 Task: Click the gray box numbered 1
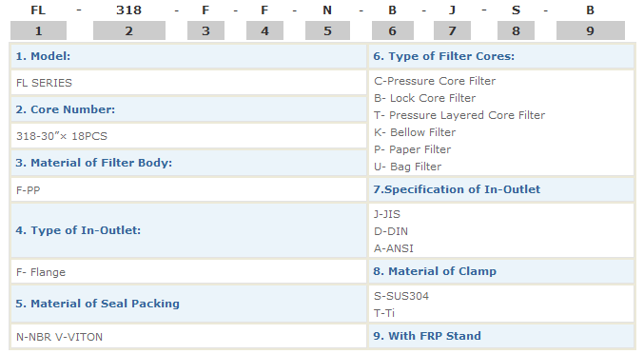click(38, 30)
